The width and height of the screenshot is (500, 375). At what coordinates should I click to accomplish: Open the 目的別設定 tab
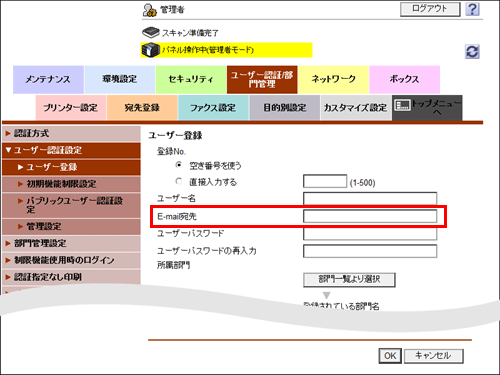285,108
